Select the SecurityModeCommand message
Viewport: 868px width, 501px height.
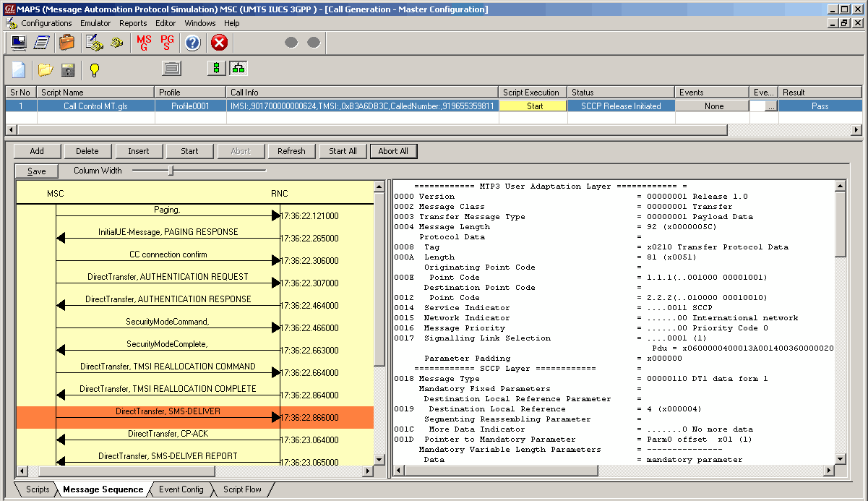pyautogui.click(x=168, y=322)
